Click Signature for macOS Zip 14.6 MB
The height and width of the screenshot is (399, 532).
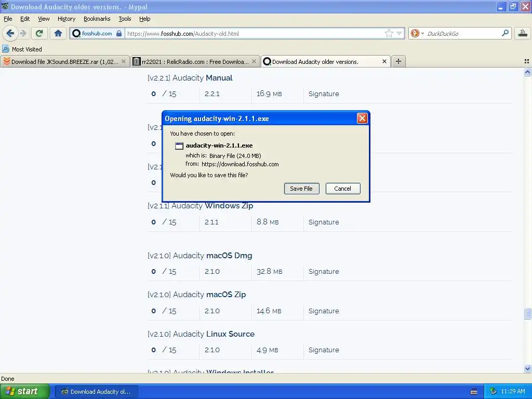point(324,311)
